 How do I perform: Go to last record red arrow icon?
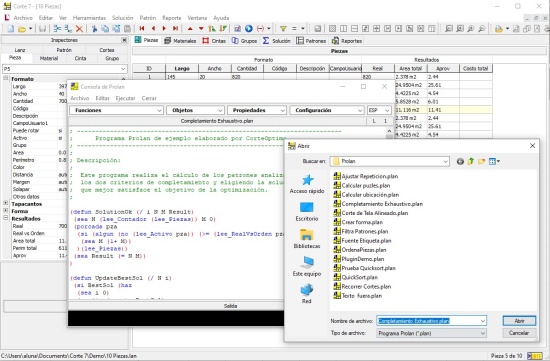coord(175,29)
